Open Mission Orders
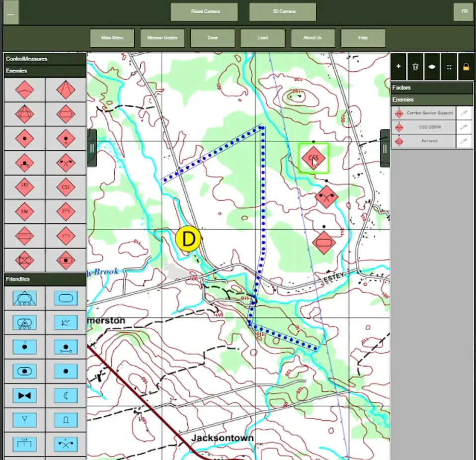The height and width of the screenshot is (460, 476). pyautogui.click(x=162, y=38)
